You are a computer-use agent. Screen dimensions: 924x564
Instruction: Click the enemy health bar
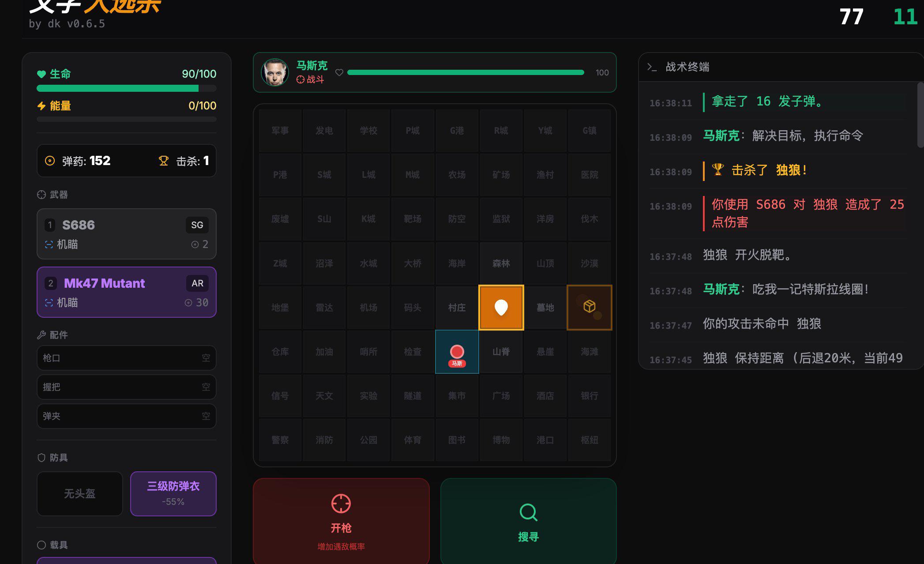coord(466,72)
